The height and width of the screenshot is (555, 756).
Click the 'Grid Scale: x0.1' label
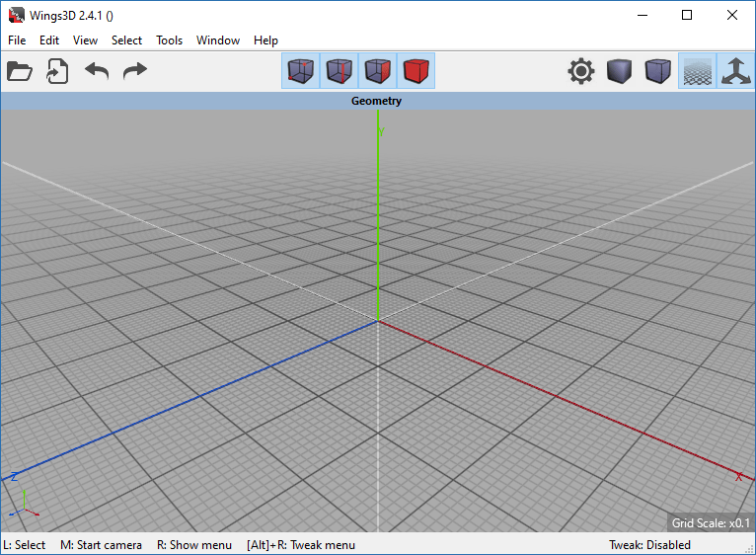pyautogui.click(x=712, y=523)
